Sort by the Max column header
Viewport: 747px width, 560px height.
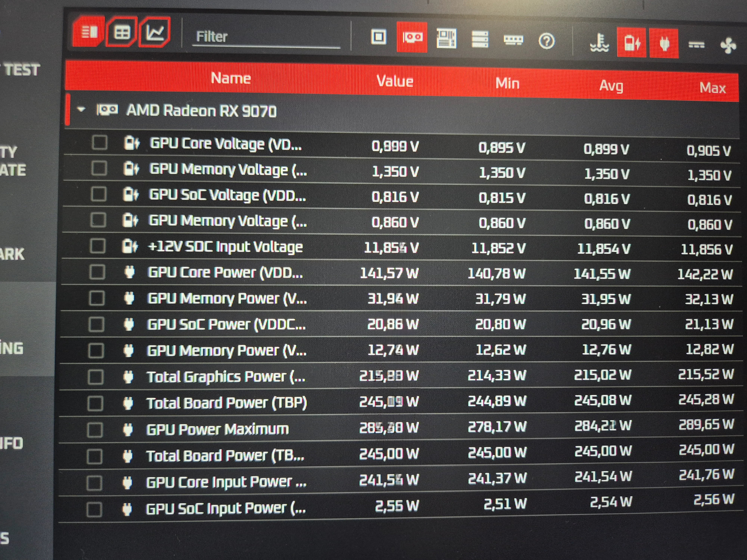coord(712,88)
